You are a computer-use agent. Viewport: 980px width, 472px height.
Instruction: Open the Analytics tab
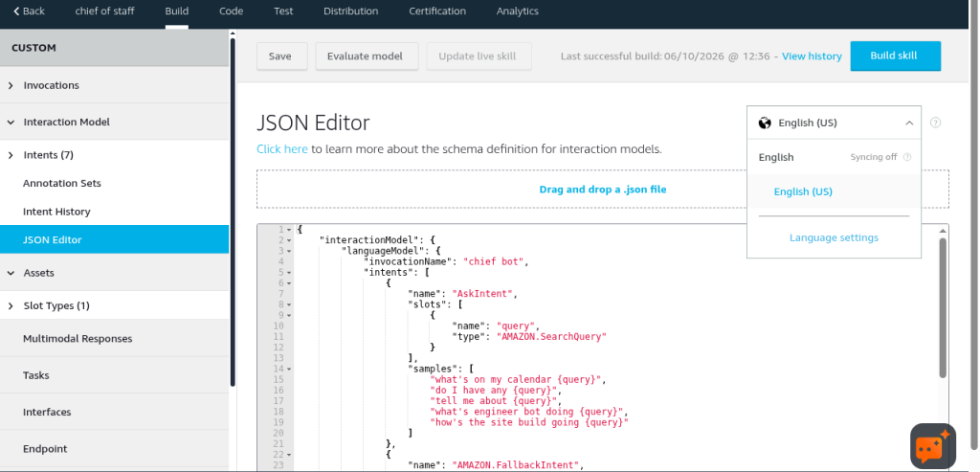[x=518, y=11]
